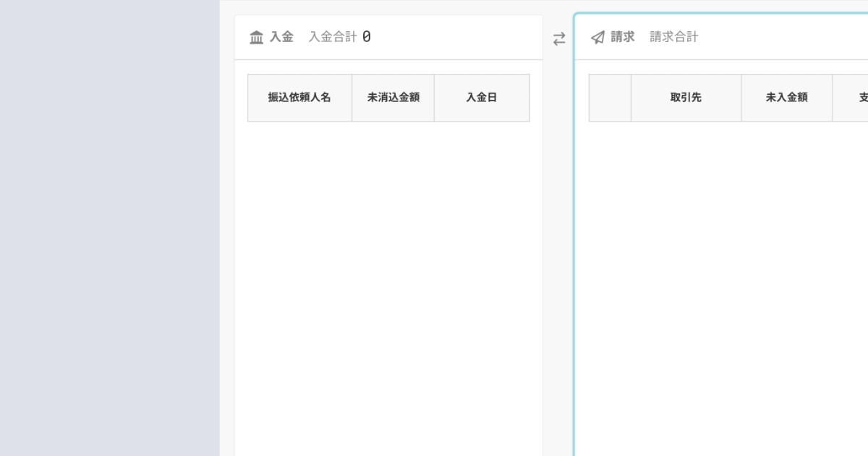Click the 請求合計 label

674,37
